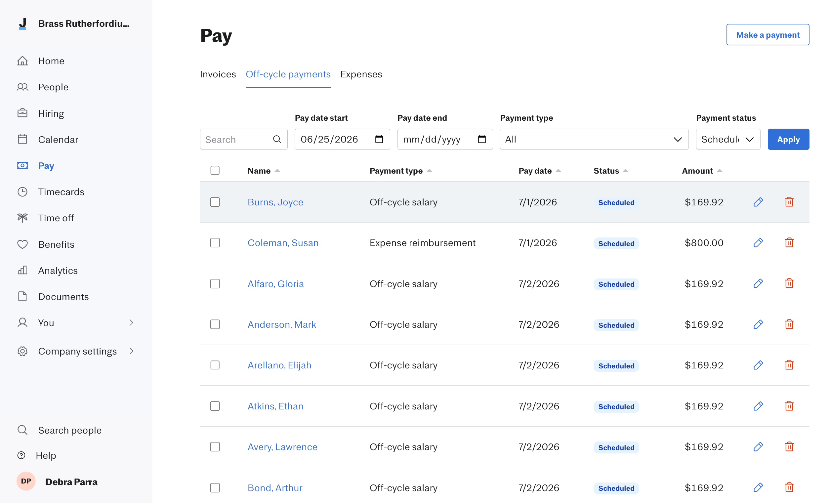Switch to the Expenses tab

click(x=361, y=74)
